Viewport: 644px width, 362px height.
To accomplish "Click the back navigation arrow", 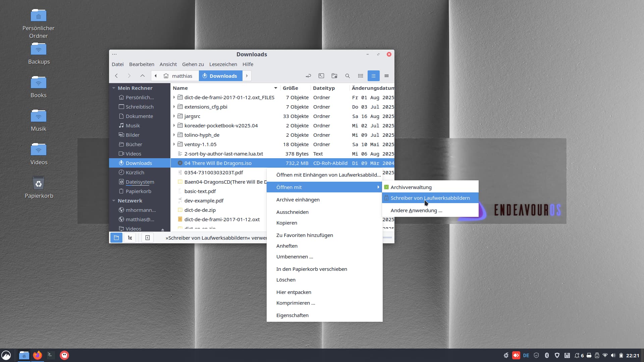I will click(x=116, y=76).
